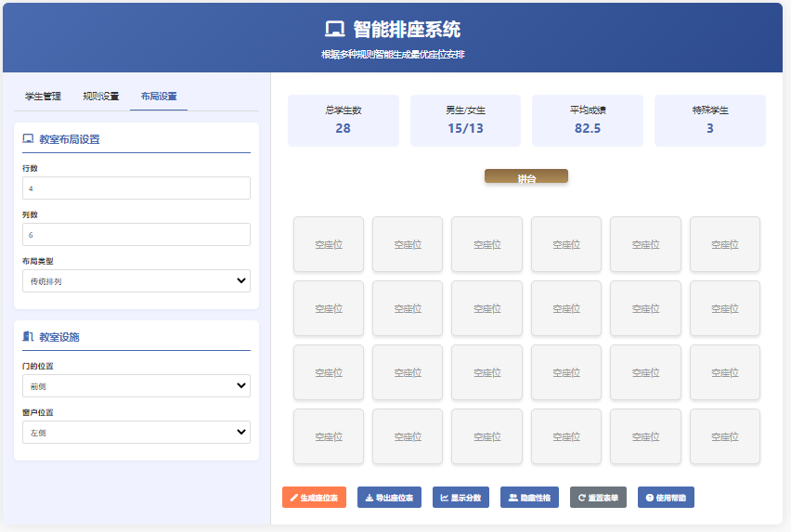
Task: Click the 总学生数 statistics card
Action: click(x=344, y=121)
